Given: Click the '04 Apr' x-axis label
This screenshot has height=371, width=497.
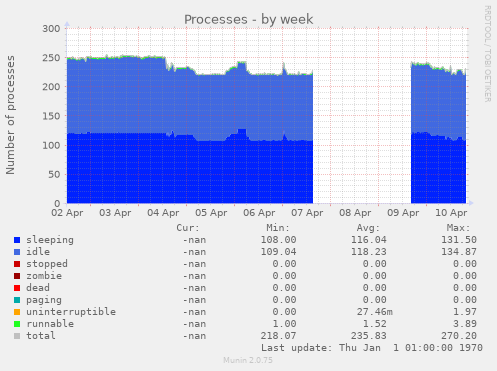Looking at the screenshot, I should (x=163, y=213).
